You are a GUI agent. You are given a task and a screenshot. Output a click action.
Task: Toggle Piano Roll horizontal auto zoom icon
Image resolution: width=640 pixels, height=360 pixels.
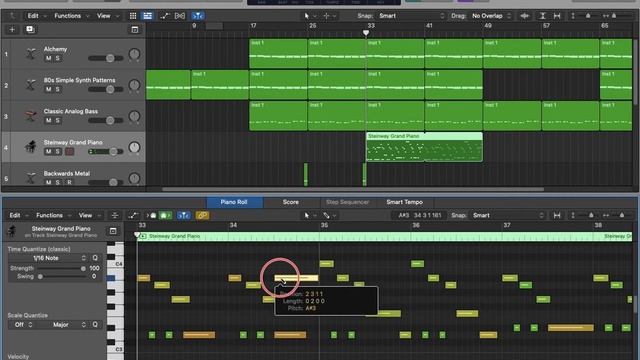pos(557,215)
